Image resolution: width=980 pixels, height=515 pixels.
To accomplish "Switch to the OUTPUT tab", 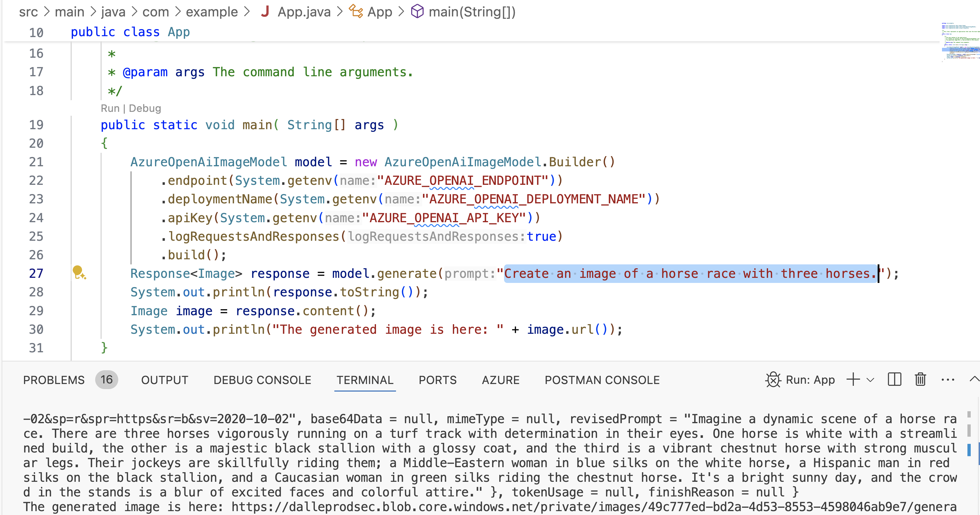I will [164, 380].
